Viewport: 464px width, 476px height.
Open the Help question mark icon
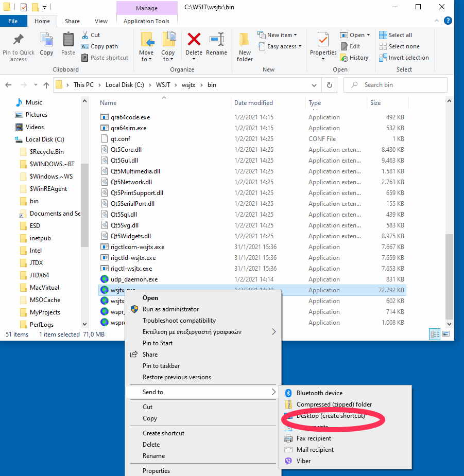point(448,21)
